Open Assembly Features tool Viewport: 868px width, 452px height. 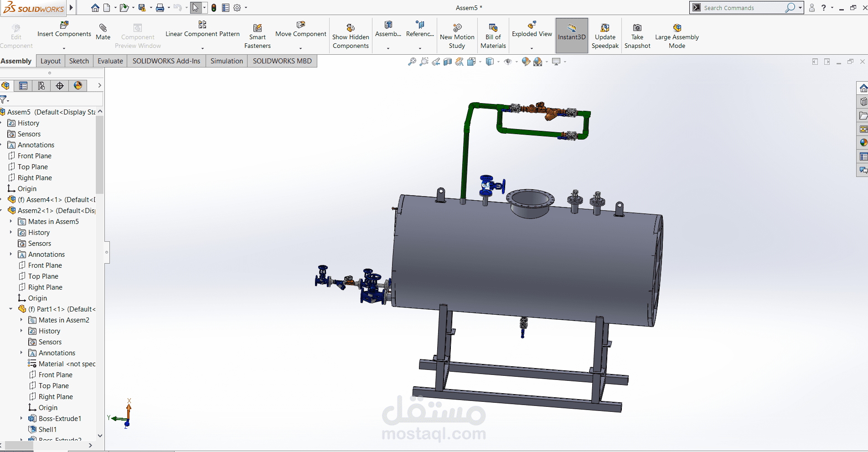(388, 30)
